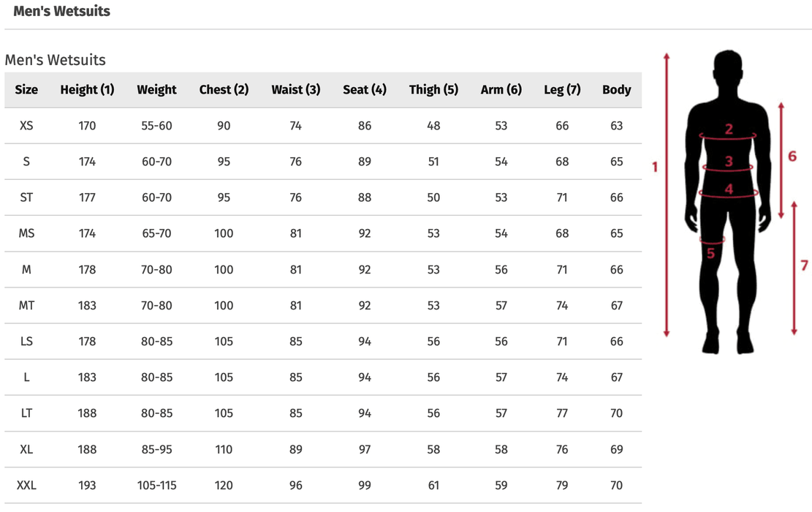This screenshot has width=812, height=512.
Task: Click the XXL size row label
Action: pos(26,485)
